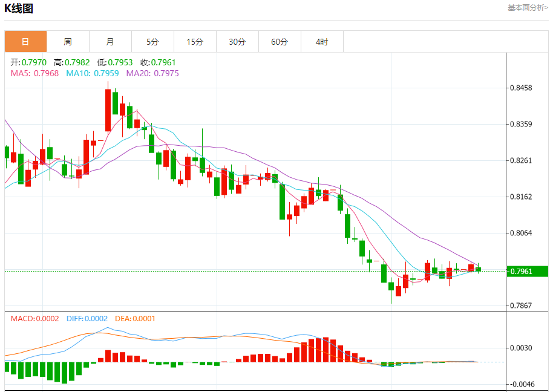Open the 60分 interval tab
This screenshot has width=553, height=392.
click(x=280, y=42)
